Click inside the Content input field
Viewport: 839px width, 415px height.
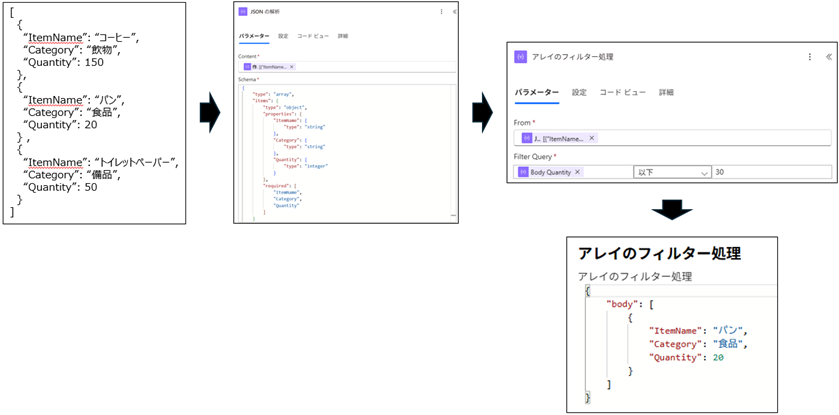click(347, 67)
